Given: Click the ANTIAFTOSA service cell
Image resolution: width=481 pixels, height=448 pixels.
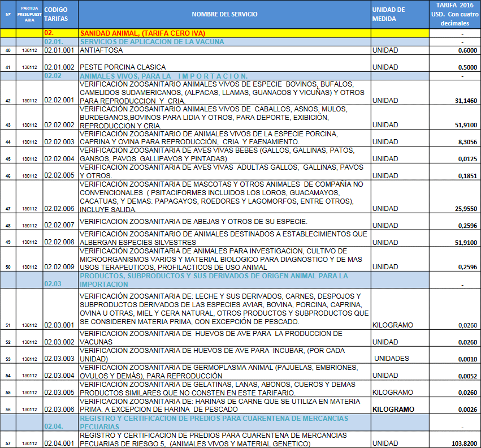Looking at the screenshot, I should (224, 50).
